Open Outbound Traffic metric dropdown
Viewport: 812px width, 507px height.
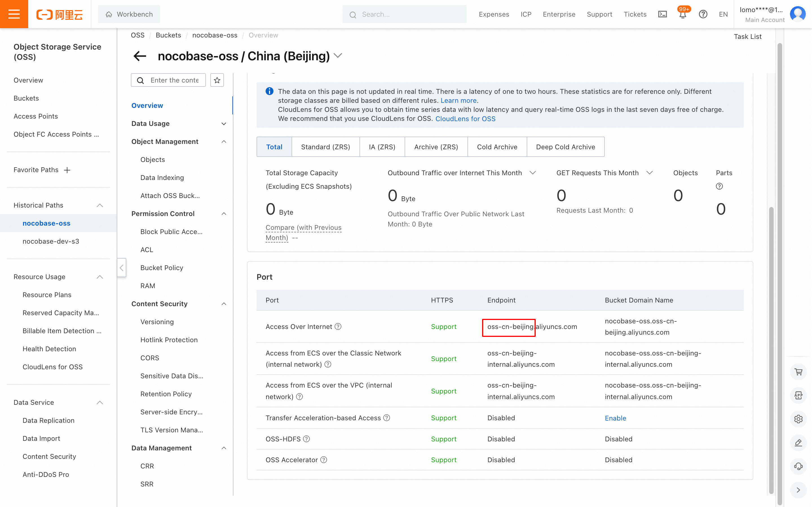(x=533, y=173)
